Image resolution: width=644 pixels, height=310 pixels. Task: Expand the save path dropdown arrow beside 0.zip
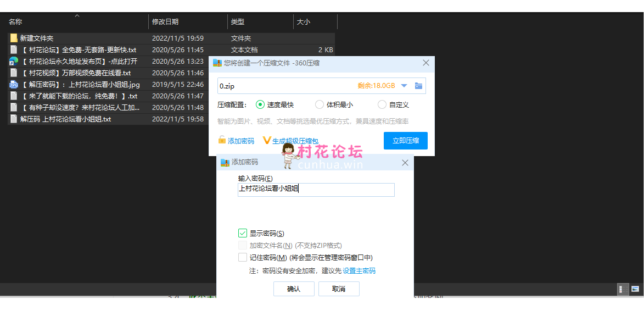tap(404, 86)
